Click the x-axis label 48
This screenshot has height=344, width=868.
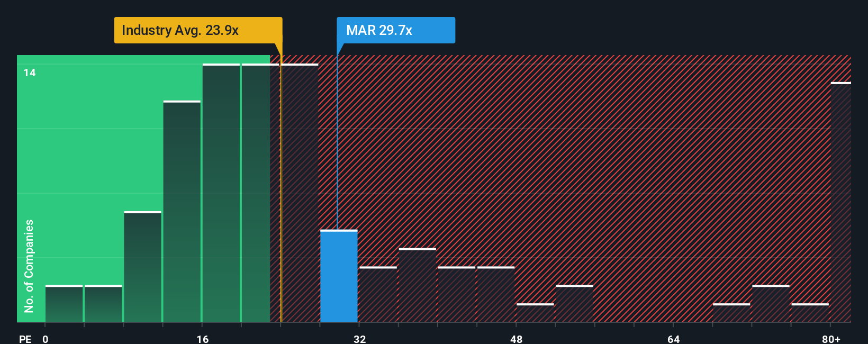click(517, 339)
